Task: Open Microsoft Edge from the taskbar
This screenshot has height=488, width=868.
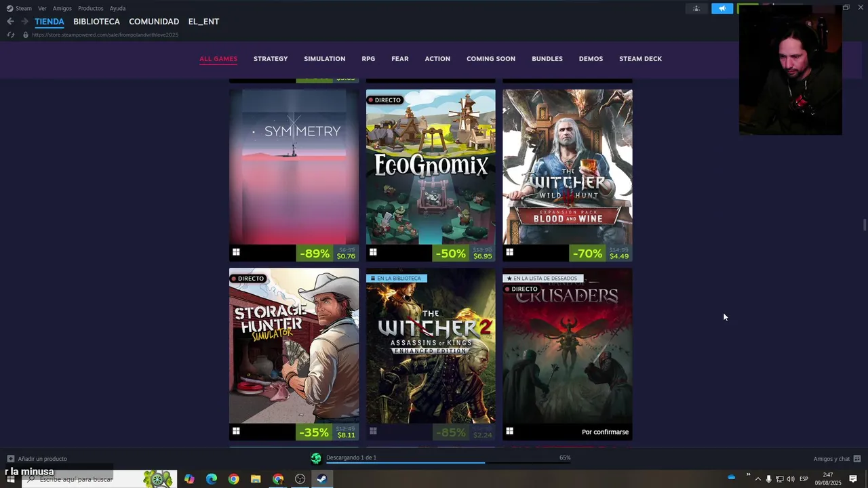Action: tap(212, 479)
